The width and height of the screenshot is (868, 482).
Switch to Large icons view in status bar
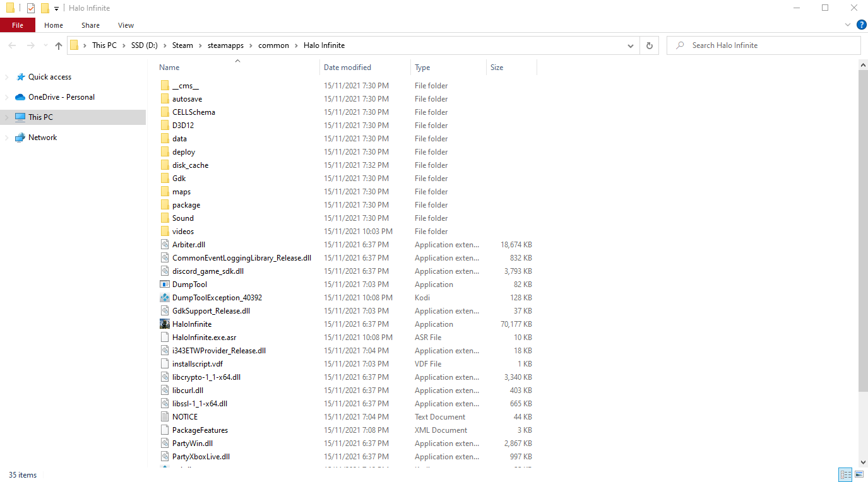(859, 474)
